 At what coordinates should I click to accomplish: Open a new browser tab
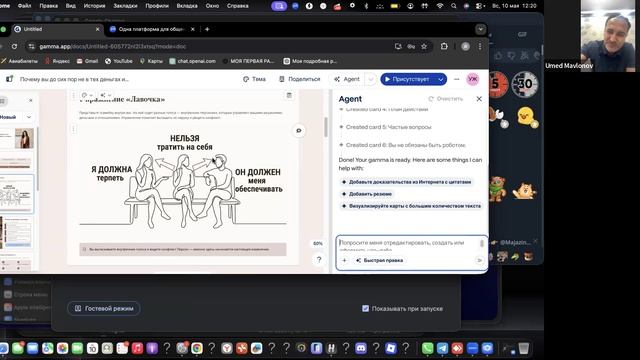point(207,29)
